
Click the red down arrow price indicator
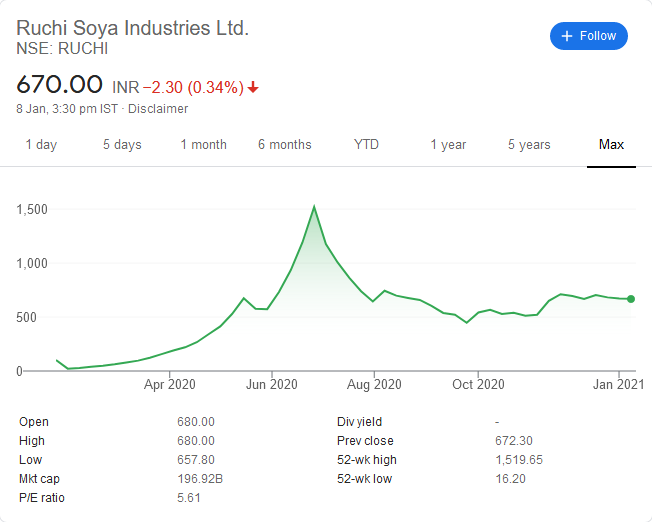[253, 88]
